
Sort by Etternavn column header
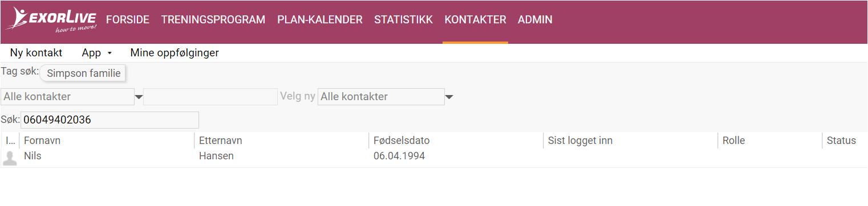221,141
